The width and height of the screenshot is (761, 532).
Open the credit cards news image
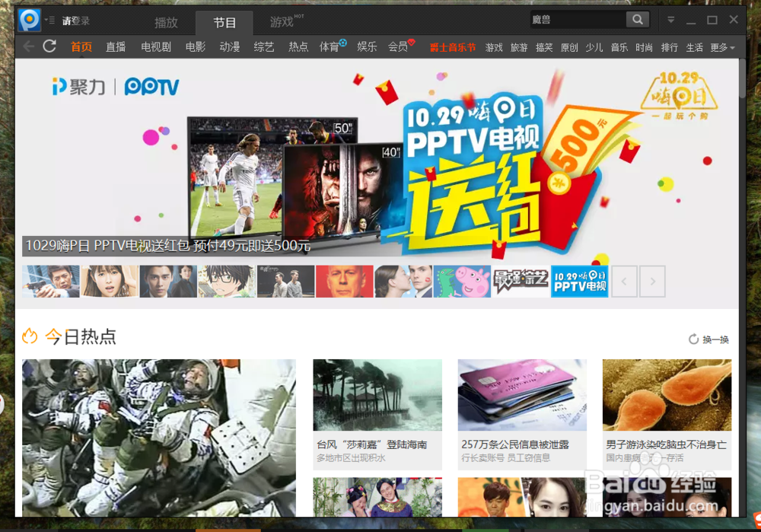(x=522, y=395)
